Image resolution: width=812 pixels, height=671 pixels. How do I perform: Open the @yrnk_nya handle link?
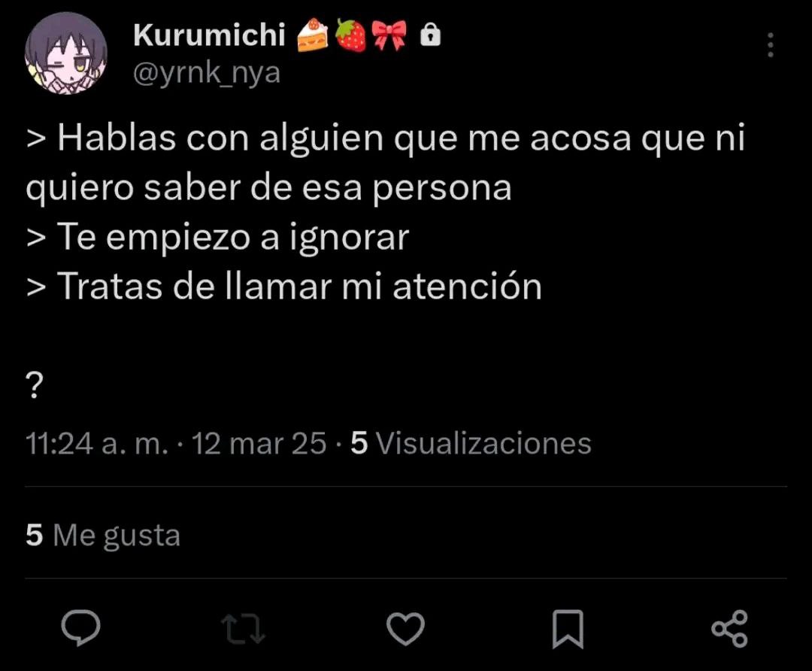(207, 72)
